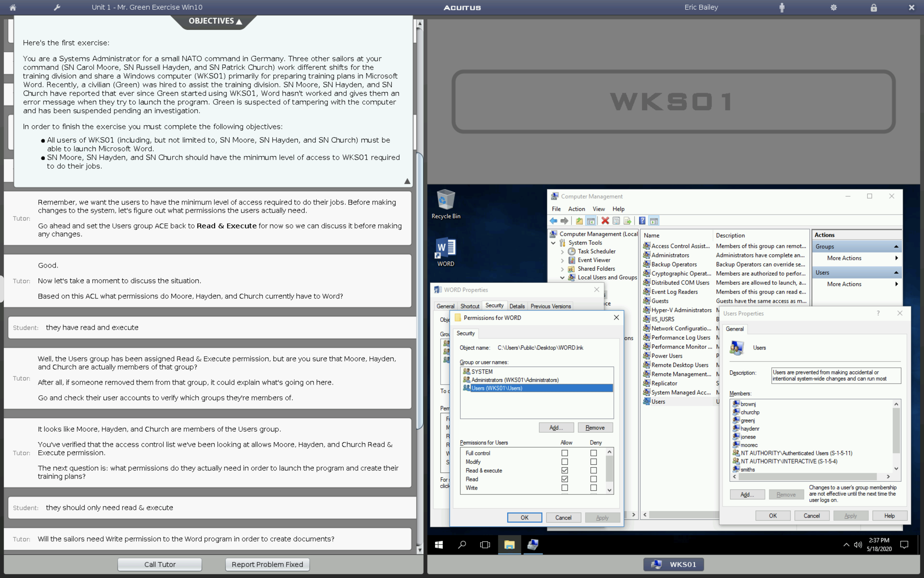
Task: Click the blue Help question mark icon
Action: pos(642,221)
